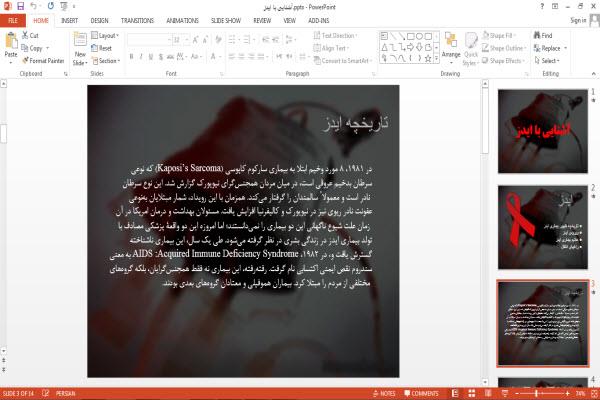
Task: Open Ribbon Display Options icon
Action: pos(555,7)
